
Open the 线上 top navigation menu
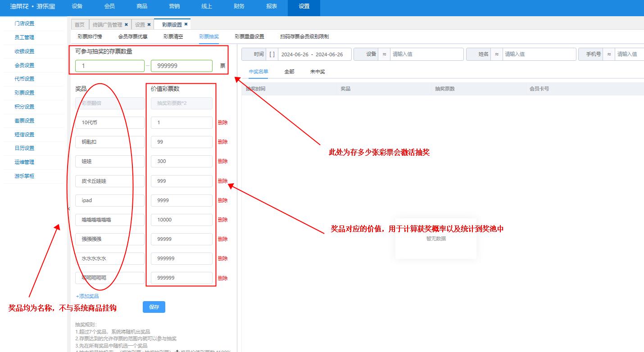click(x=207, y=6)
